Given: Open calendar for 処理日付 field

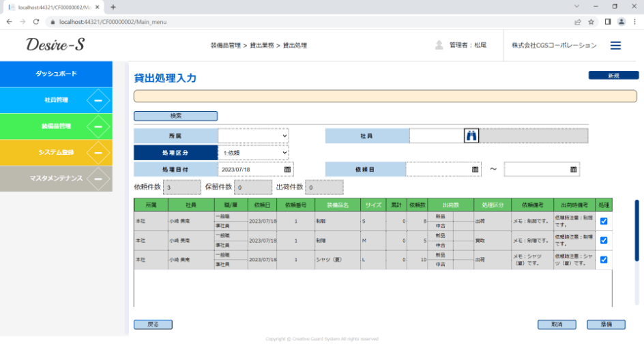Looking at the screenshot, I should [x=287, y=169].
